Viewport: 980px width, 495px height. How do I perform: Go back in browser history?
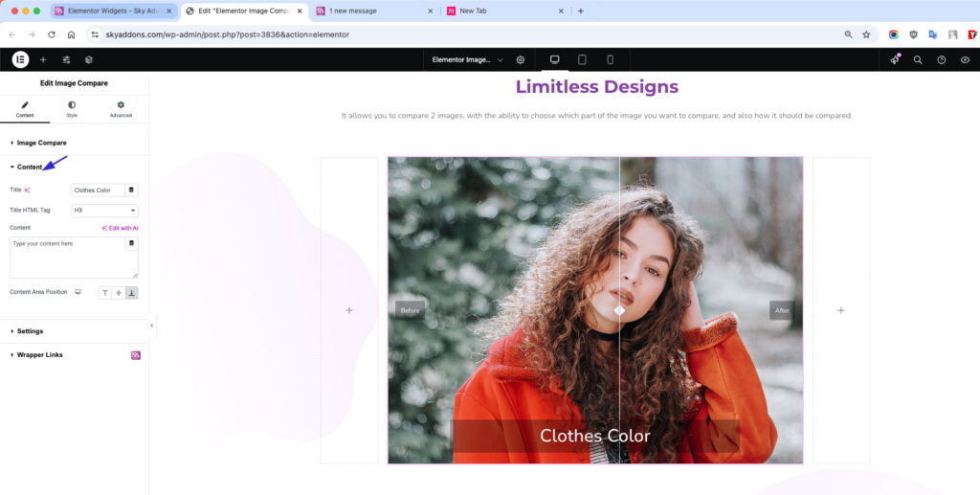click(x=12, y=35)
